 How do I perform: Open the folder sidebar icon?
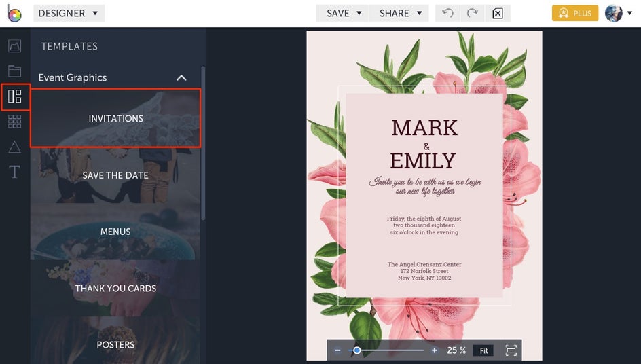[15, 71]
